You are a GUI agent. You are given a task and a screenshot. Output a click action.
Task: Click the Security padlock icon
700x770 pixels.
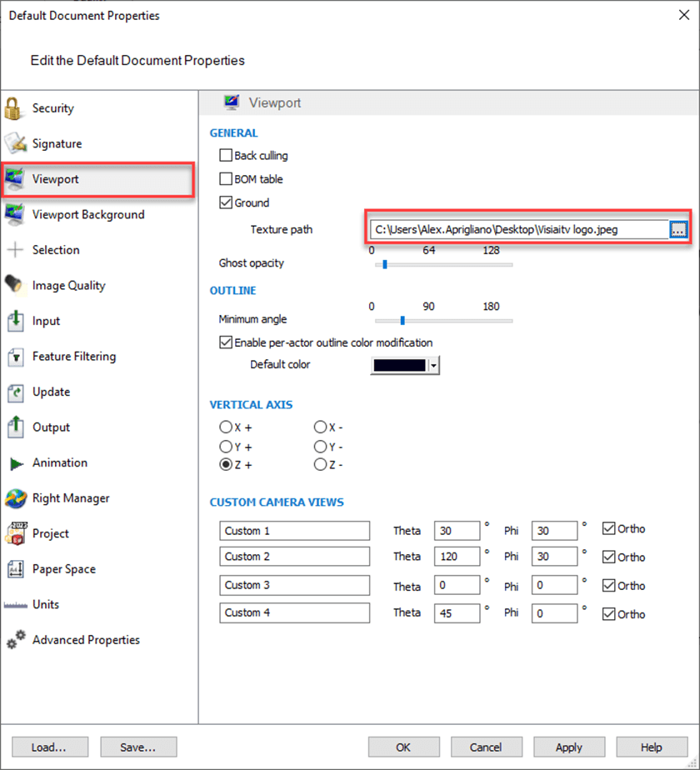point(13,108)
